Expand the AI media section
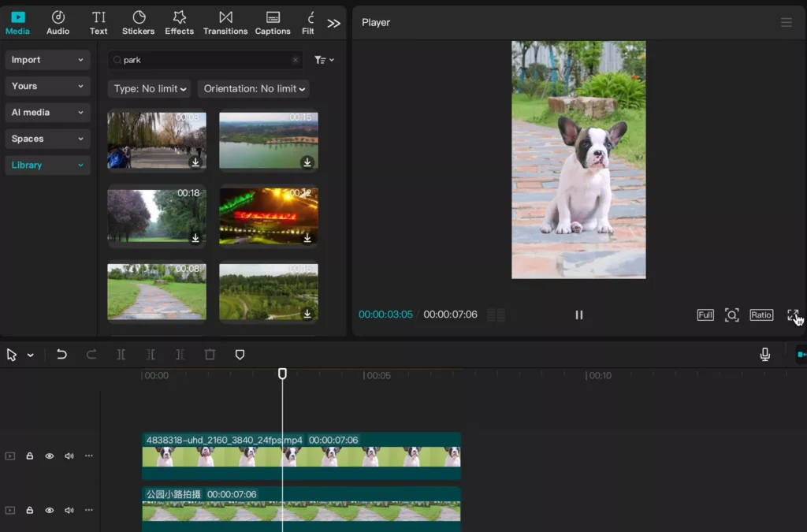Image resolution: width=807 pixels, height=532 pixels. click(x=47, y=112)
